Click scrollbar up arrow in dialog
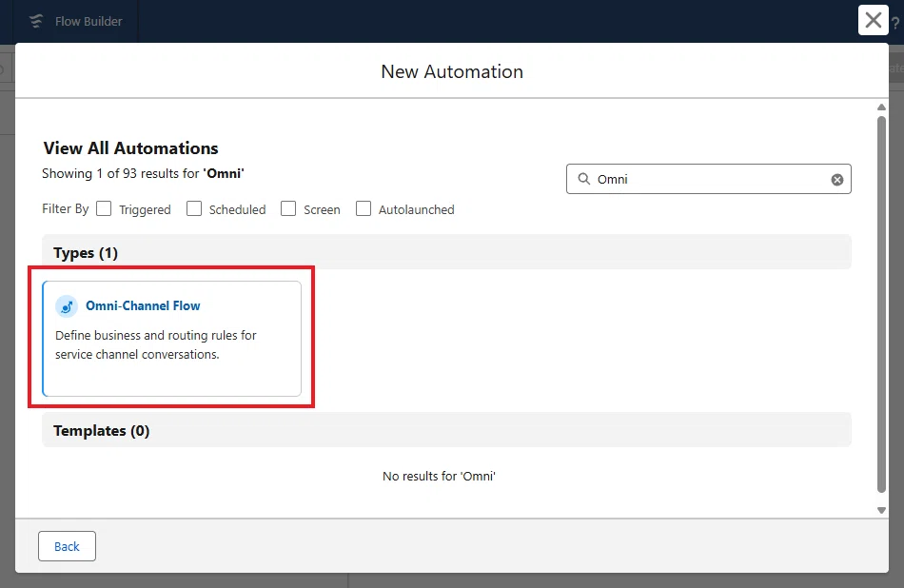The height and width of the screenshot is (588, 904). point(881,108)
